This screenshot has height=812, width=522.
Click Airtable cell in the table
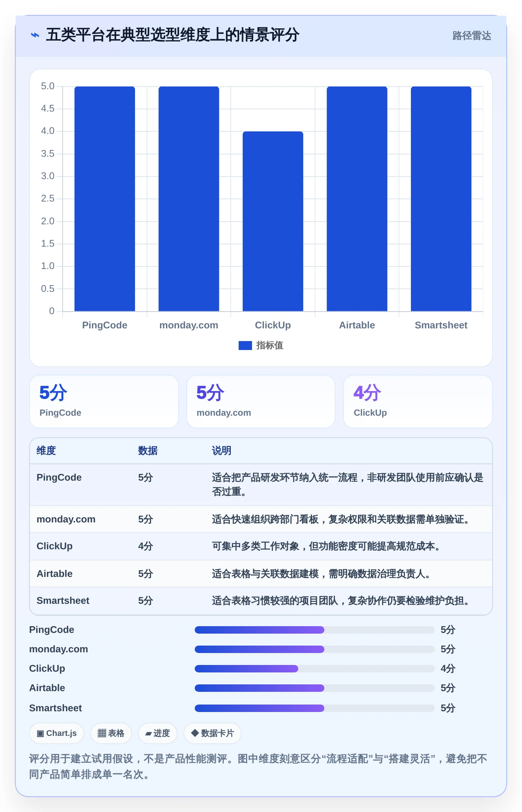54,574
